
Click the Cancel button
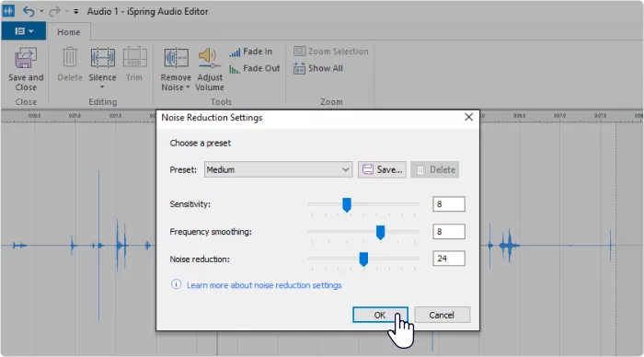coord(442,315)
